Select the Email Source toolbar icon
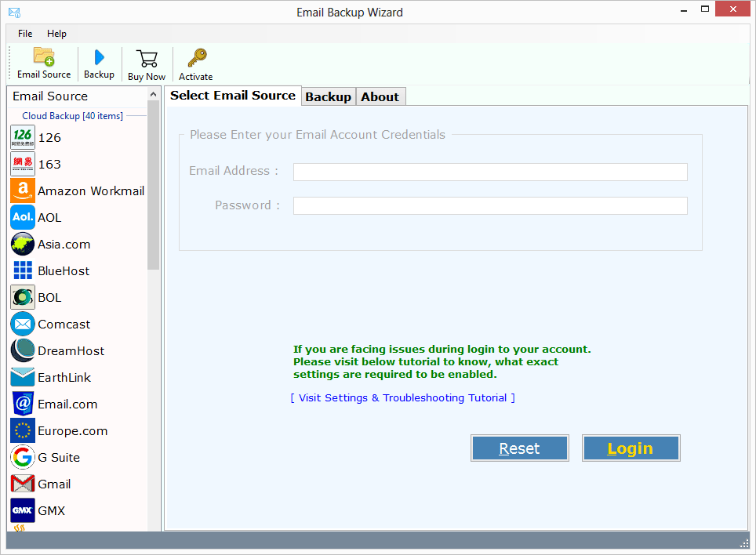This screenshot has height=555, width=756. (42, 63)
